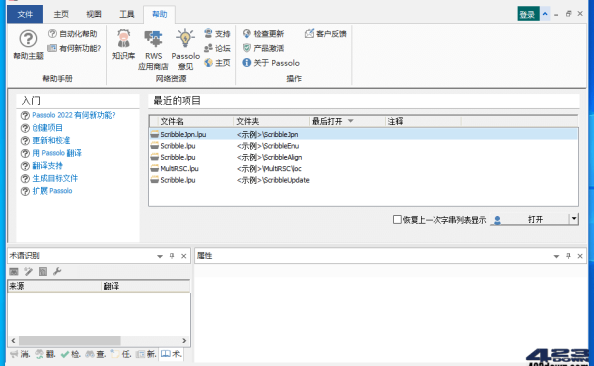Switch to 翻. translation bottom tab
Image resolution: width=594 pixels, height=366 pixels.
[x=45, y=354]
